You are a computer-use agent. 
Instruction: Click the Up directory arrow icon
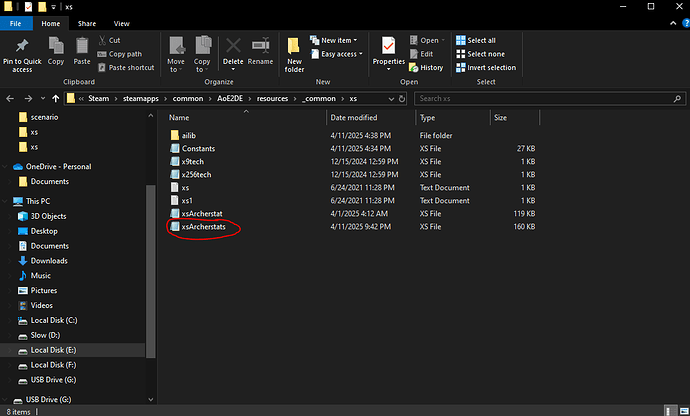click(x=50, y=99)
